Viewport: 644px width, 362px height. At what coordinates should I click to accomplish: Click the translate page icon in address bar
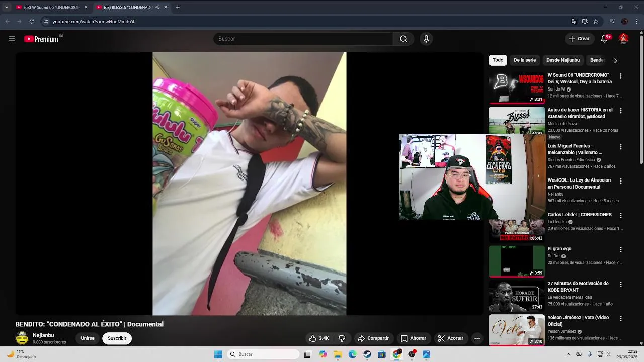pyautogui.click(x=574, y=22)
